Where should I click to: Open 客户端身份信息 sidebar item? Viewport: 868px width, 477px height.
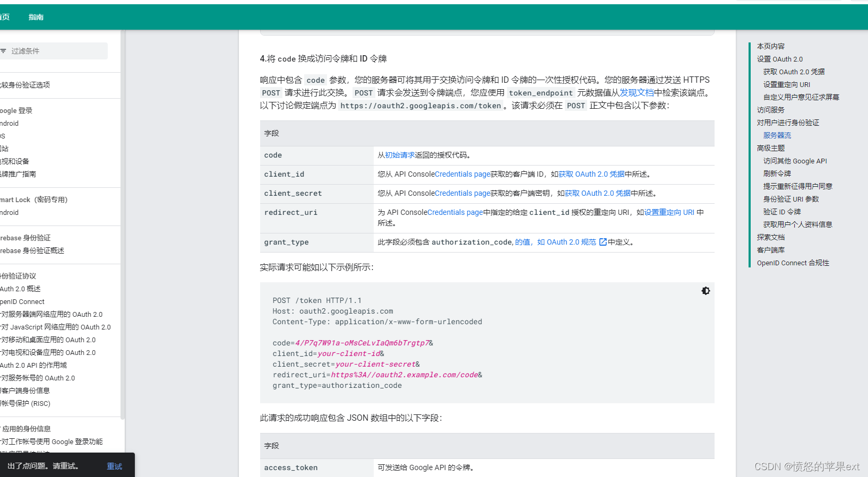[25, 391]
